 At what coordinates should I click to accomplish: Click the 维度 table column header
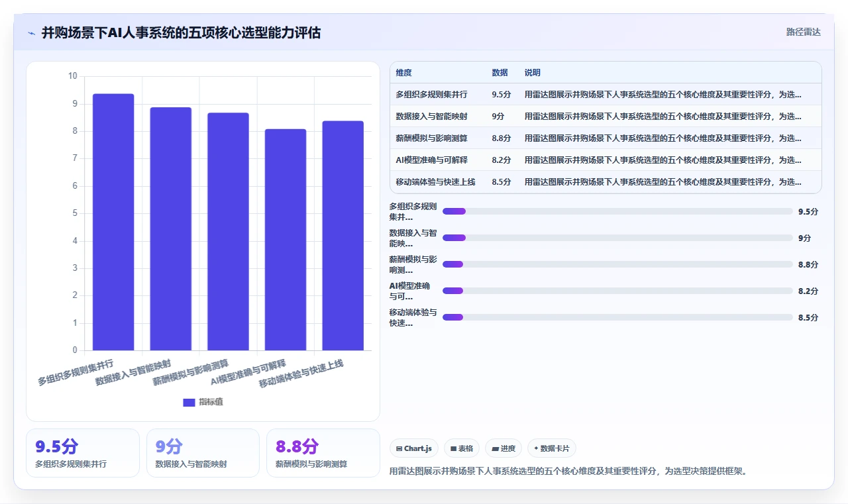(x=404, y=73)
